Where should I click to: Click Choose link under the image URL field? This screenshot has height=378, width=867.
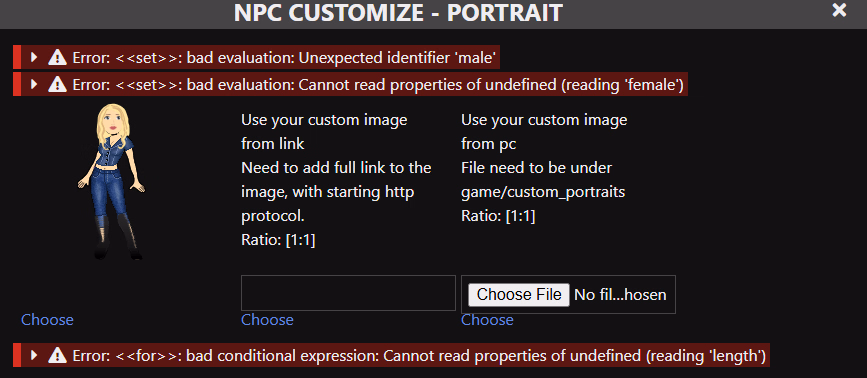(x=267, y=319)
